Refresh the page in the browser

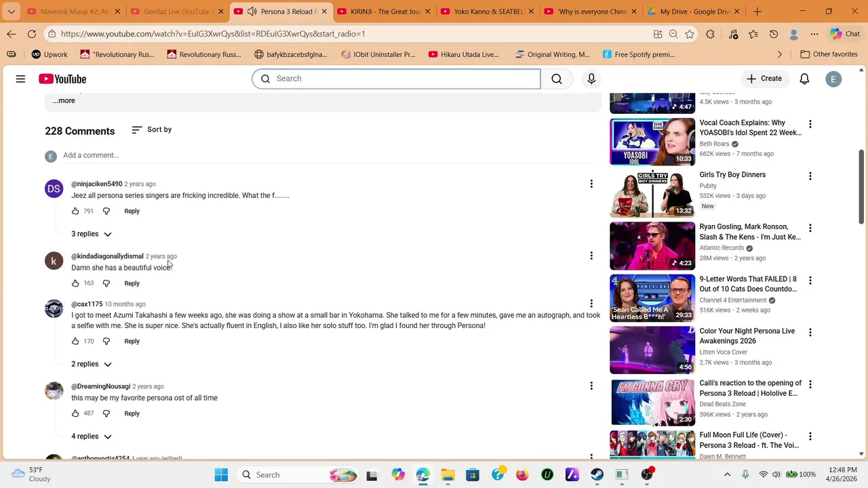coord(32,34)
